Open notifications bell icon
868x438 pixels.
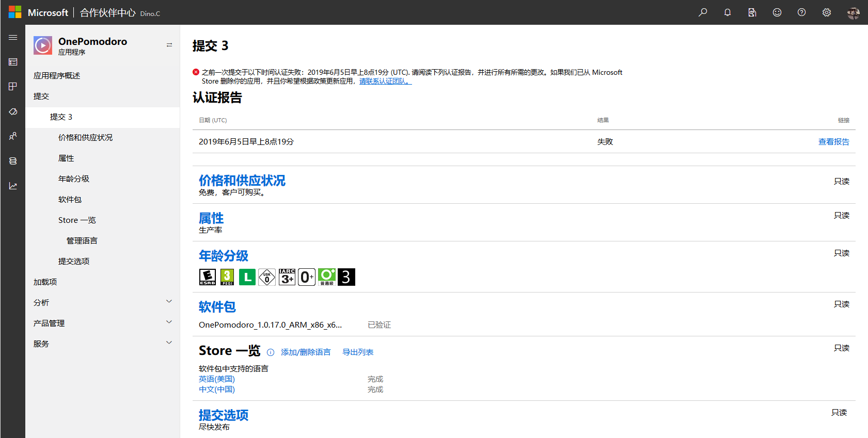pyautogui.click(x=728, y=12)
